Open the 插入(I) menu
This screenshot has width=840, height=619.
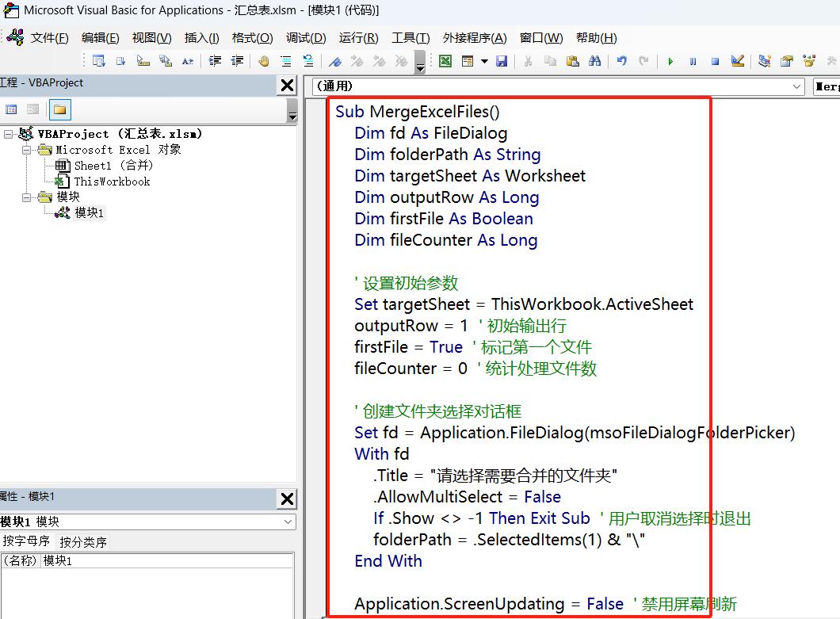(x=201, y=38)
